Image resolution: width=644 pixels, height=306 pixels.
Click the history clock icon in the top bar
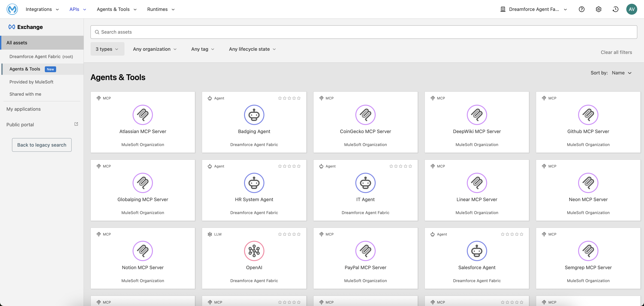[615, 9]
